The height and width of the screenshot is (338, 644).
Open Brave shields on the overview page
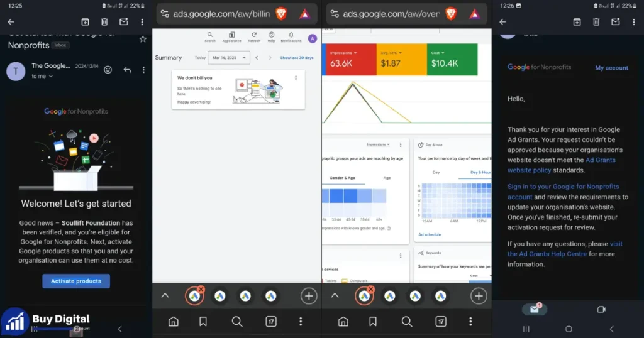coord(451,14)
